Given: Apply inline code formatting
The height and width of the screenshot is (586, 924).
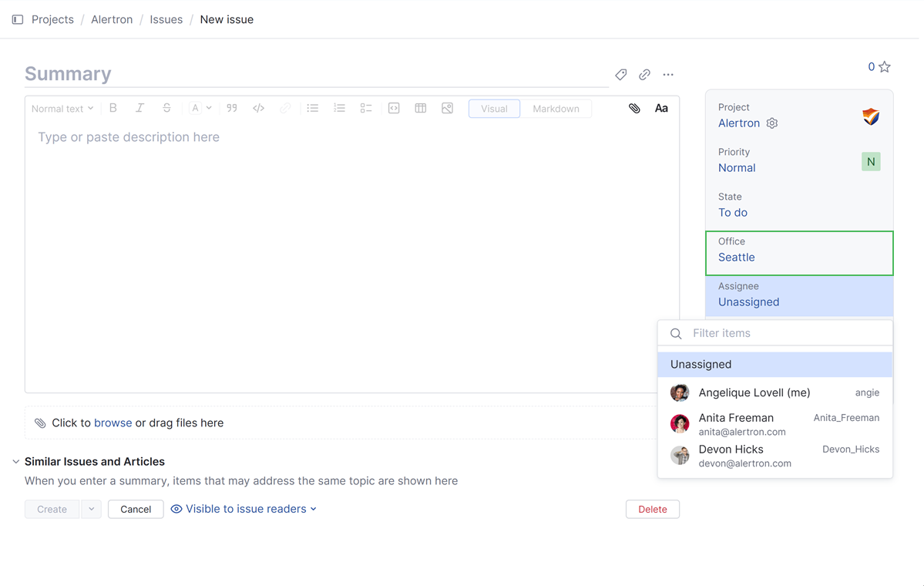Looking at the screenshot, I should [x=258, y=108].
